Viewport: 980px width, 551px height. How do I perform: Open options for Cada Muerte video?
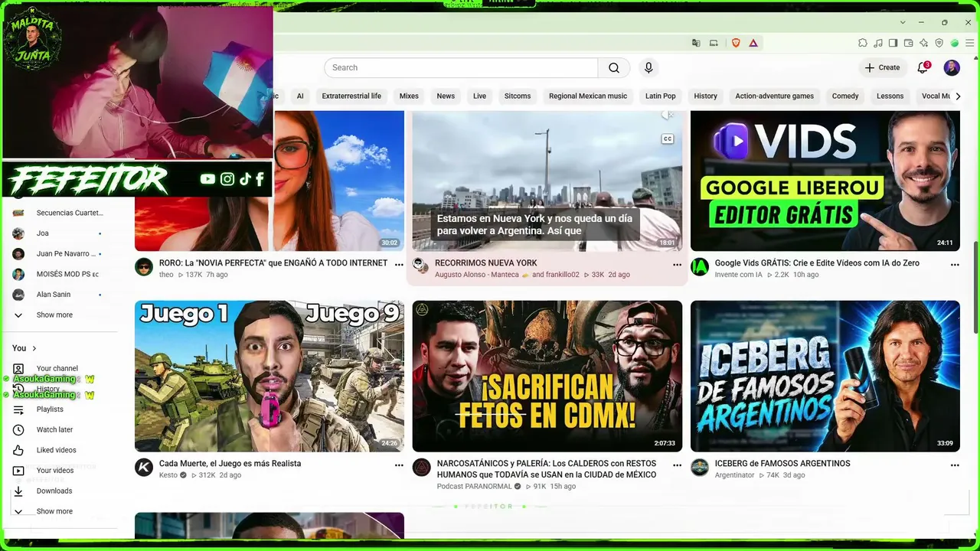[x=399, y=465]
